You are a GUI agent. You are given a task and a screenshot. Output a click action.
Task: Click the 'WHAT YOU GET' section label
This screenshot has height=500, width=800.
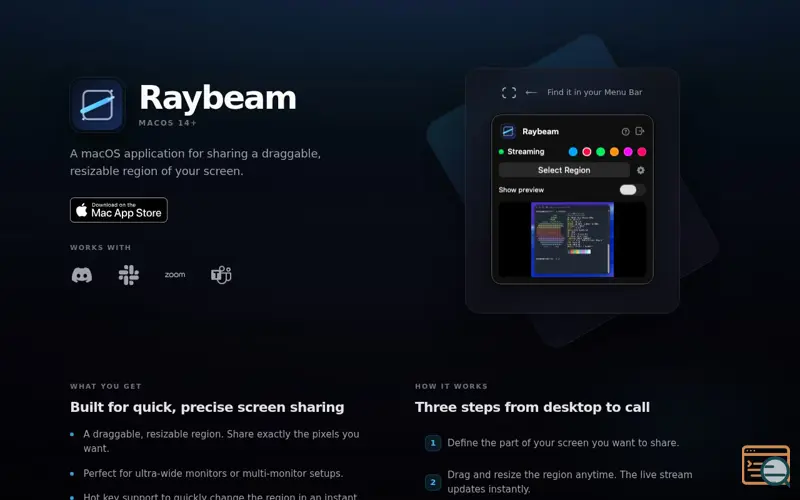click(106, 386)
